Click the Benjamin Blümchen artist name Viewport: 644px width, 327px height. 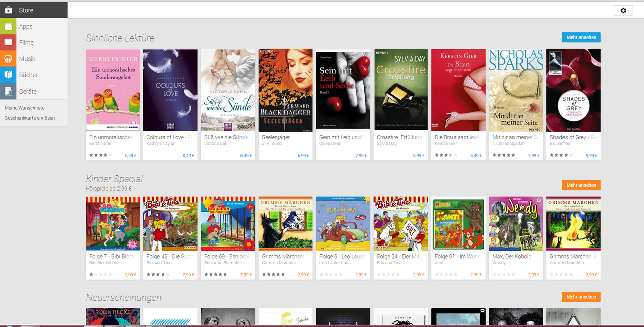(x=223, y=263)
